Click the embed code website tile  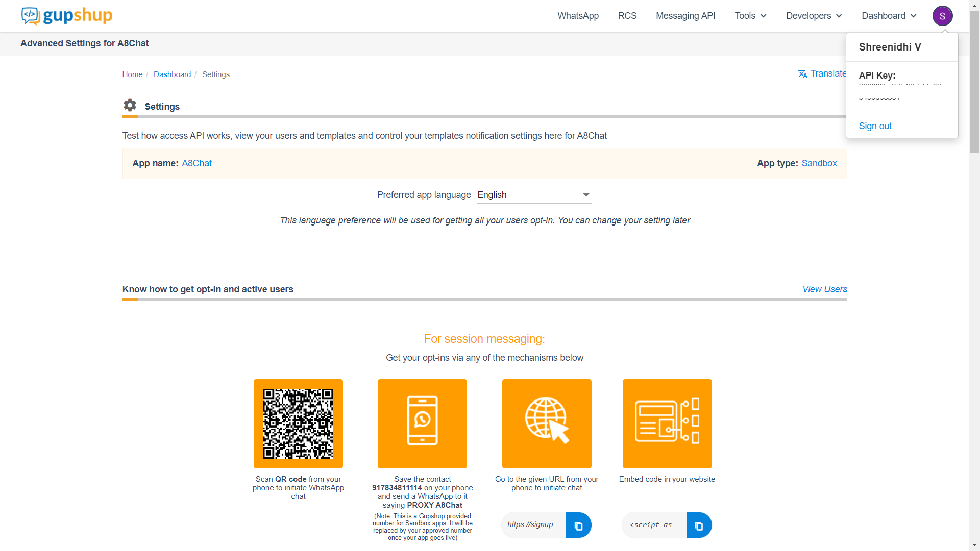(x=667, y=423)
